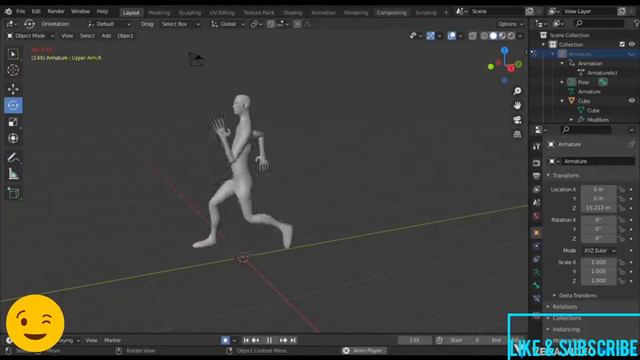
Task: Open World properties tab
Action: pos(536,216)
